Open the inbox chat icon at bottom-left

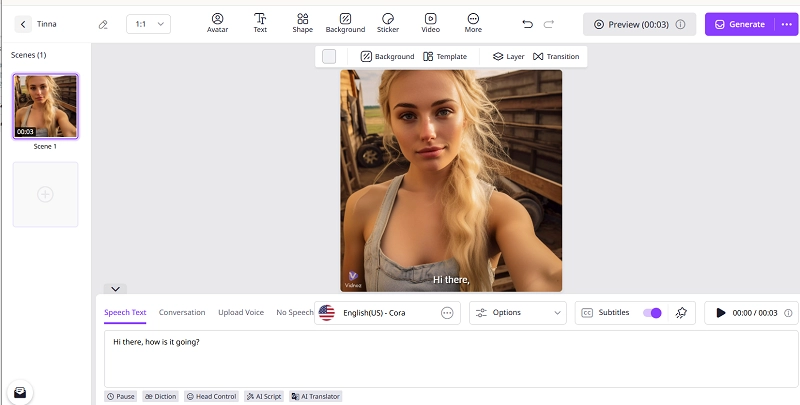point(20,392)
